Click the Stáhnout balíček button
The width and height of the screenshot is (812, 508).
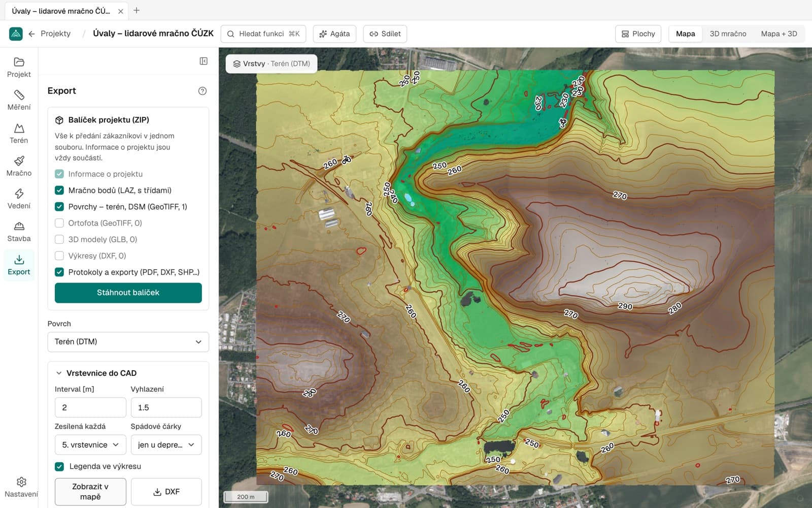coord(128,293)
